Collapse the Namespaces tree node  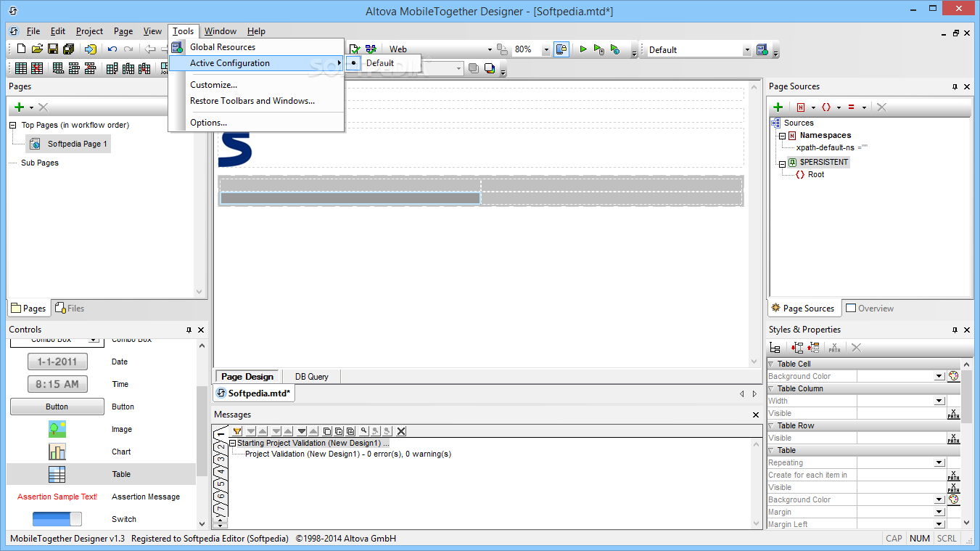coord(782,136)
